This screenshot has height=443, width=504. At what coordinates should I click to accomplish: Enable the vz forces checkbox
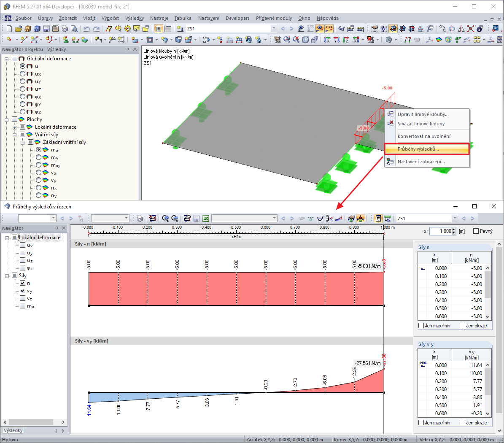pyautogui.click(x=22, y=298)
